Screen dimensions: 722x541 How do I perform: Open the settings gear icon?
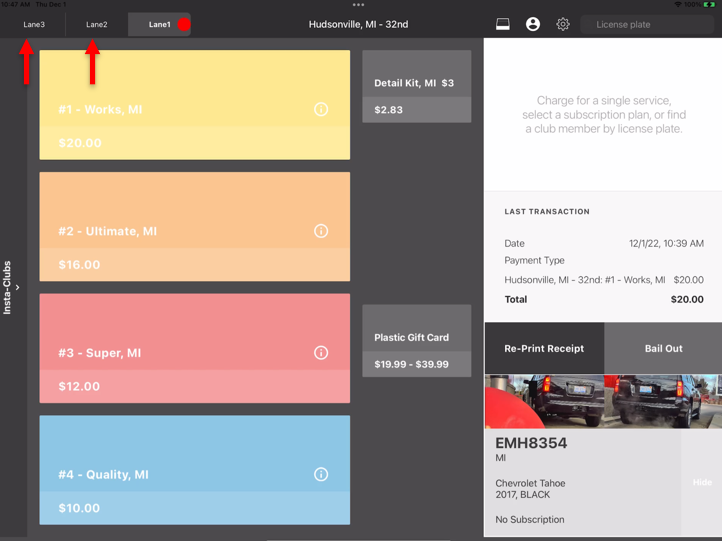563,24
